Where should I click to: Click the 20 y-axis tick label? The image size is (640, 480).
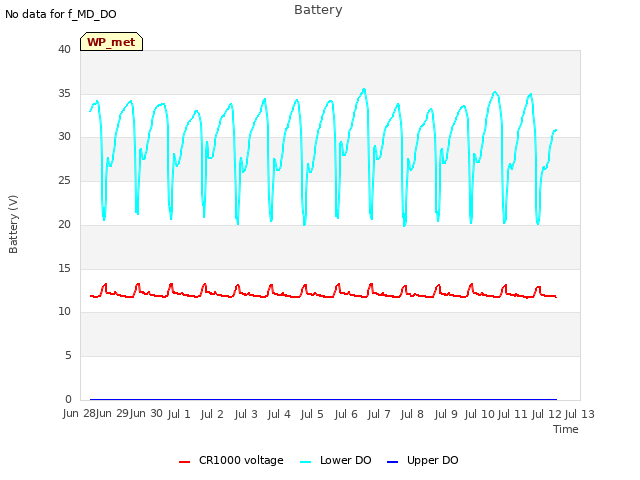tap(64, 224)
